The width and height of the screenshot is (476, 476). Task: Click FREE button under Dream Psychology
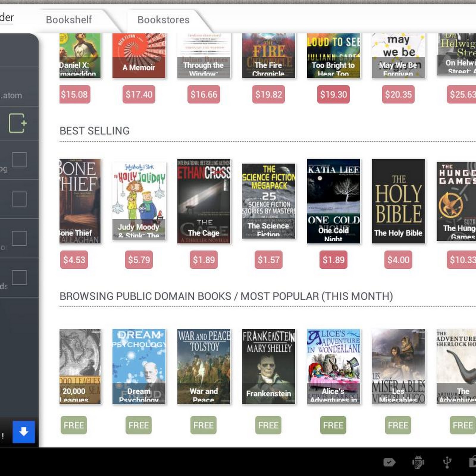click(139, 425)
